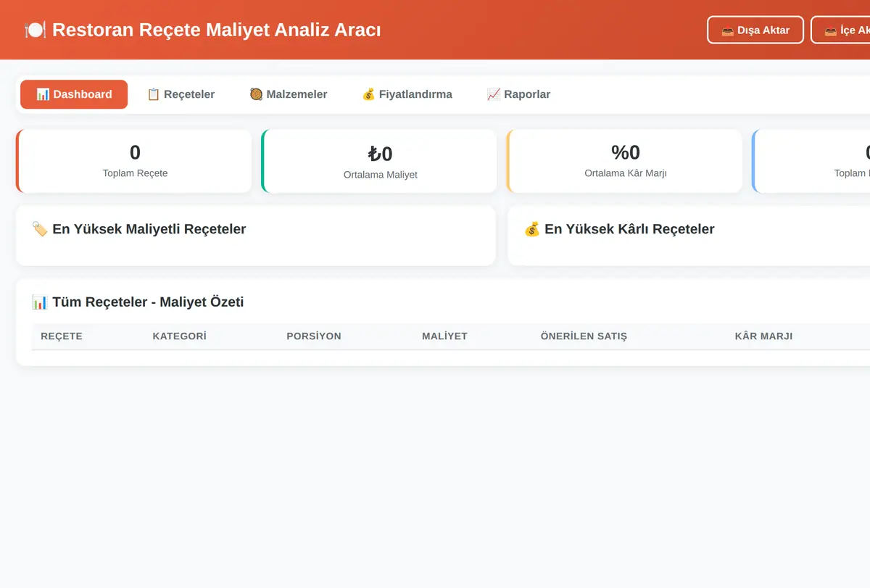Screen dimensions: 870x588
Task: Open the Malzemeler tab
Action: tap(289, 94)
